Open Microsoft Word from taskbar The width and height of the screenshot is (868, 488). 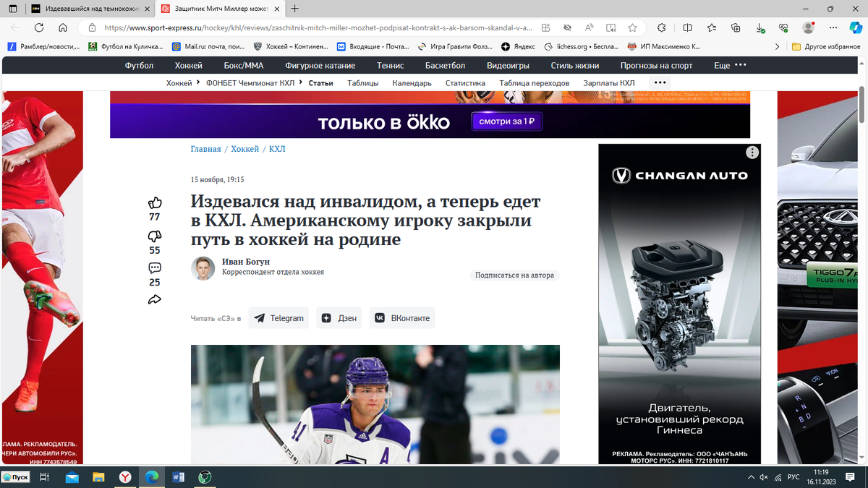[179, 477]
